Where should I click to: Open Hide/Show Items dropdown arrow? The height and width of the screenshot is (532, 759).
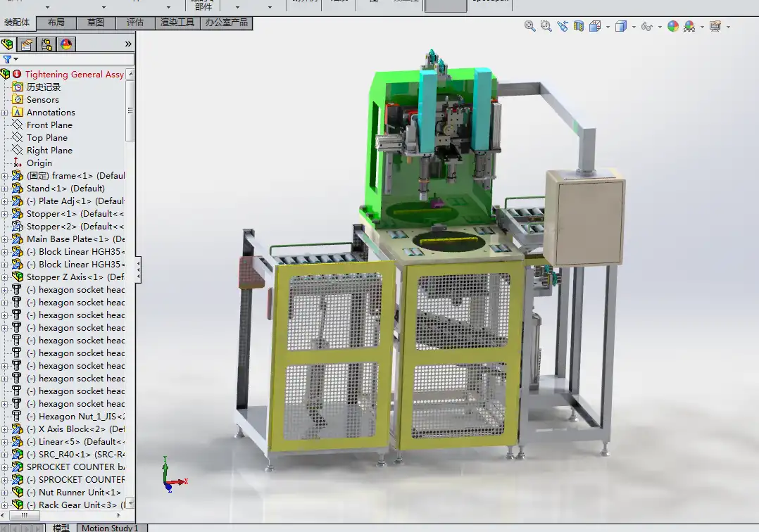coord(660,27)
